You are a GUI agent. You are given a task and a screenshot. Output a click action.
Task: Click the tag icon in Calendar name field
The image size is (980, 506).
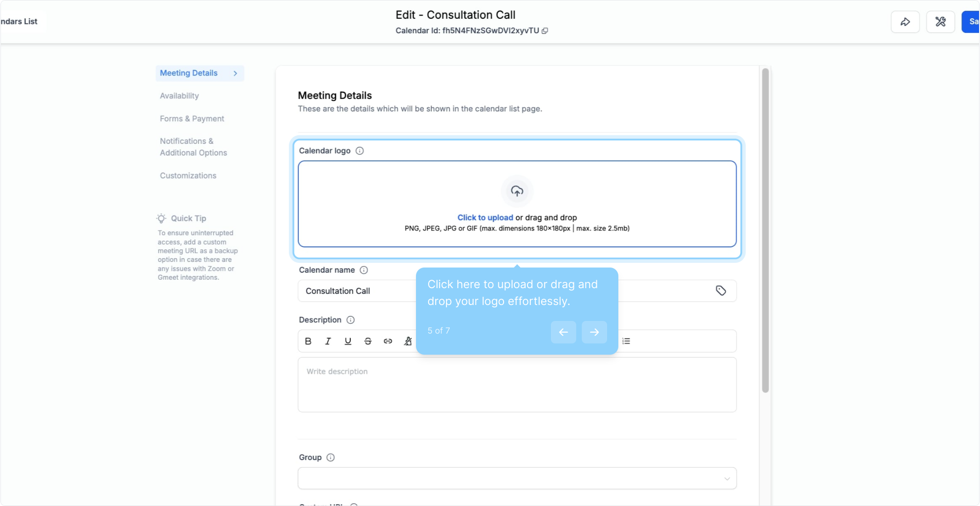click(720, 291)
